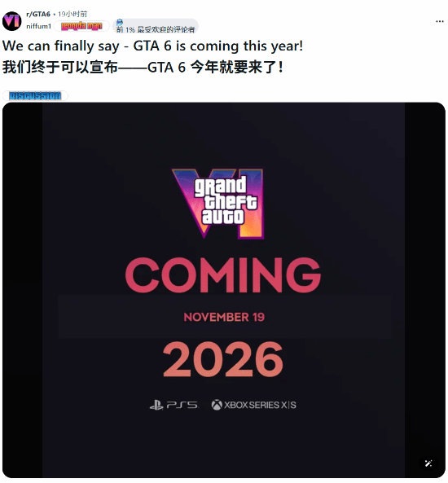Click the translated Chinese post title
Screen dimensions: 448x483
143,67
